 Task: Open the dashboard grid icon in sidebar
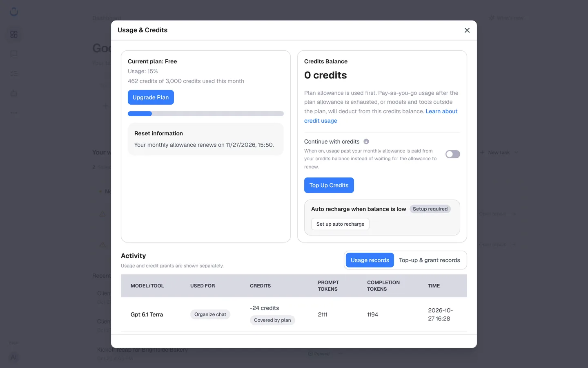click(14, 34)
